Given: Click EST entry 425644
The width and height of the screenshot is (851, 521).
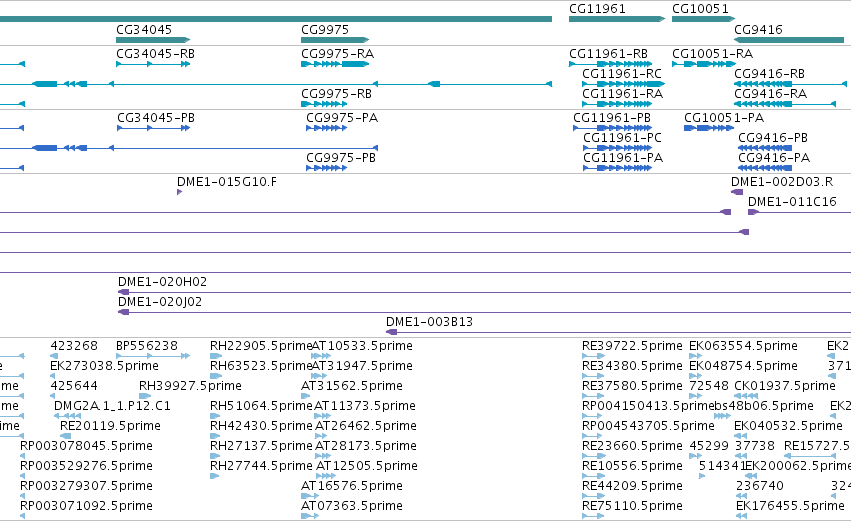Looking at the screenshot, I should pyautogui.click(x=74, y=386).
